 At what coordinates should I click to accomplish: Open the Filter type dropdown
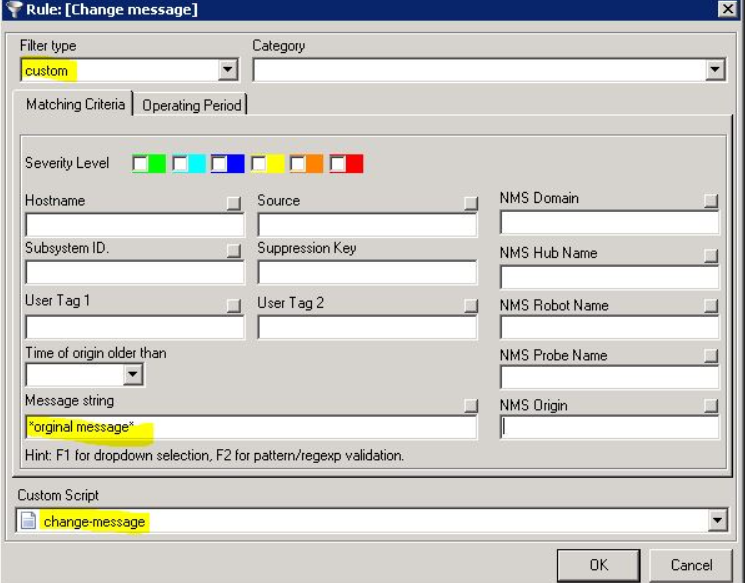point(228,70)
